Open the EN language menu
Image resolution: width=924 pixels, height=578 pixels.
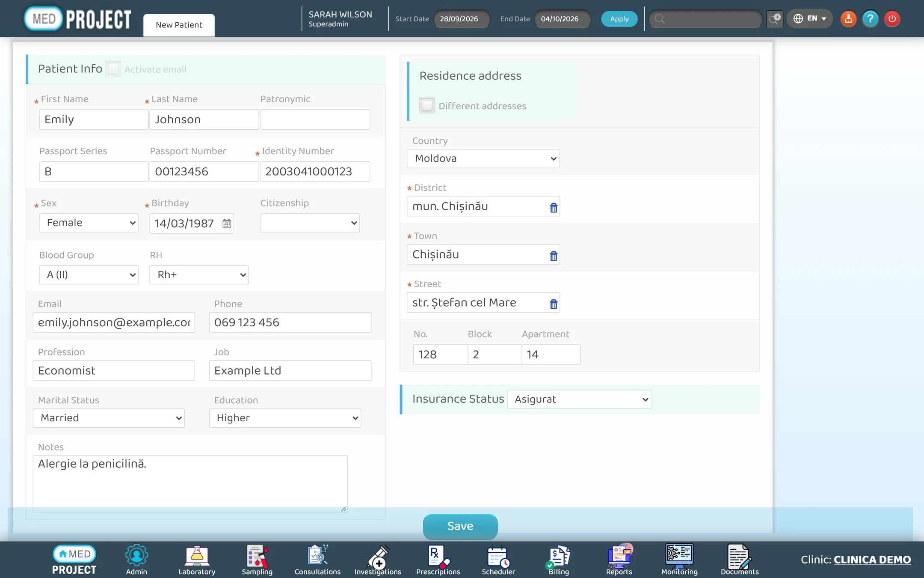point(810,18)
